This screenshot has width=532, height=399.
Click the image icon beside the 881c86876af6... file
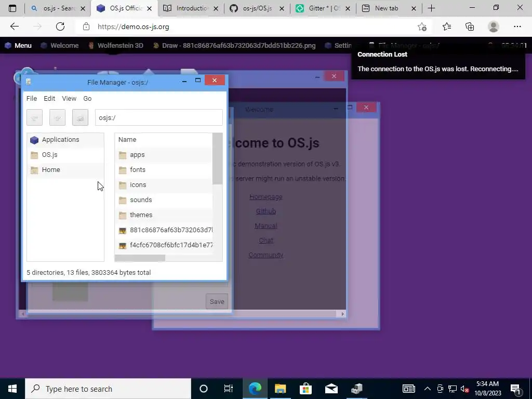click(x=123, y=231)
